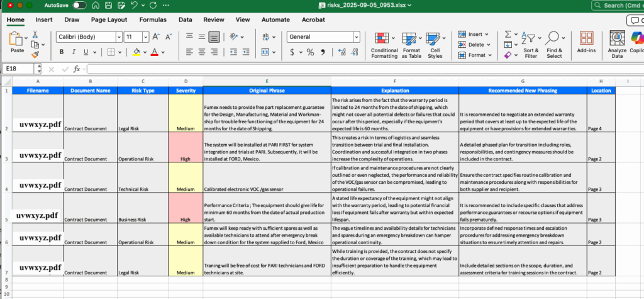Viewport: 644px width, 299px height.
Task: Open the Page Layout tab
Action: coord(108,20)
